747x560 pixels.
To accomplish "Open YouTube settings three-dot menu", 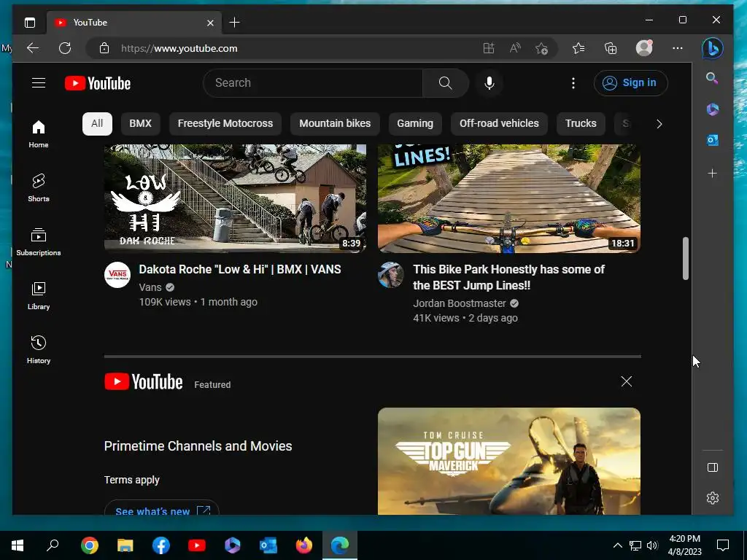I will pyautogui.click(x=573, y=83).
